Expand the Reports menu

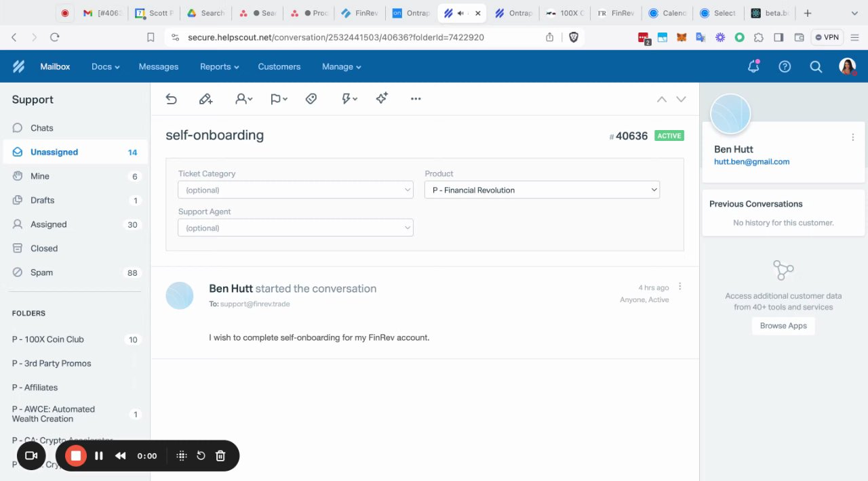[220, 66]
